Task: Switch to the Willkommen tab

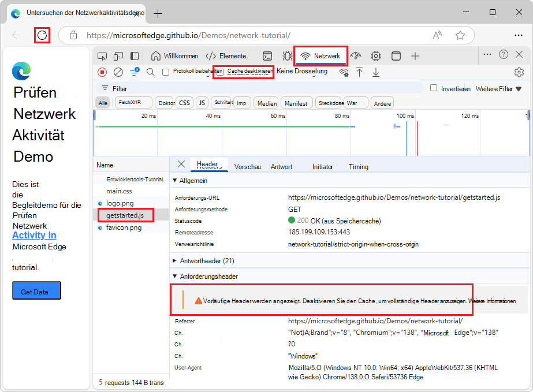Action: [174, 56]
